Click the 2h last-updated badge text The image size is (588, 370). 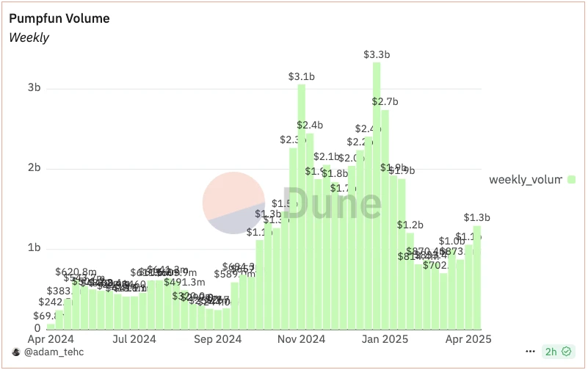[x=551, y=352]
